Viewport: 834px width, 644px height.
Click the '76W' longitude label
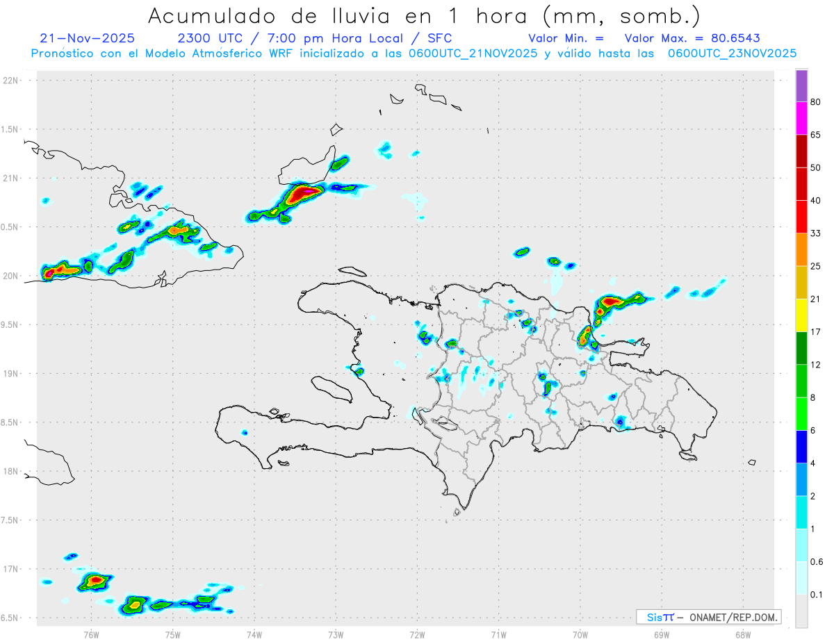coord(91,635)
